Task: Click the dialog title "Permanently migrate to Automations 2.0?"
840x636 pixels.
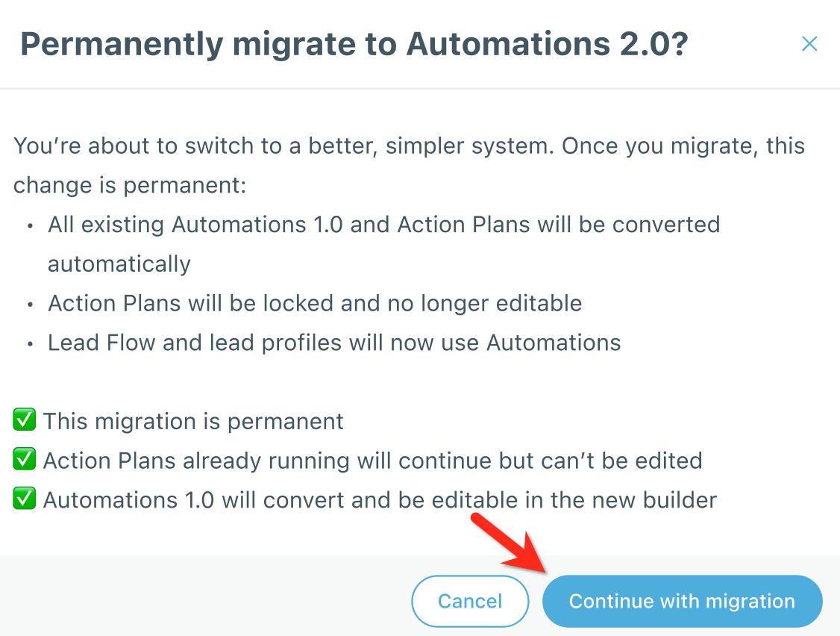Action: click(354, 45)
